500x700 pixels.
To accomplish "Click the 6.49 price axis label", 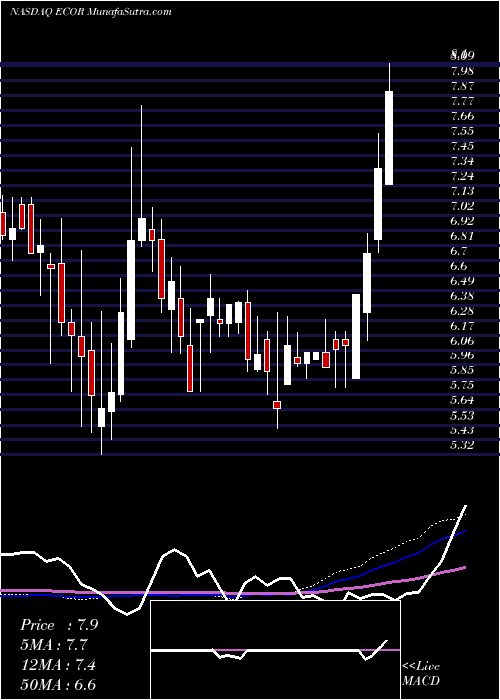I will 462,281.
